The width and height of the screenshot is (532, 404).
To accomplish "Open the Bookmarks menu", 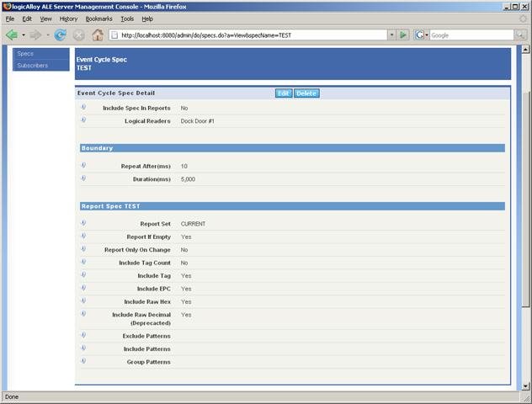I will coord(98,19).
